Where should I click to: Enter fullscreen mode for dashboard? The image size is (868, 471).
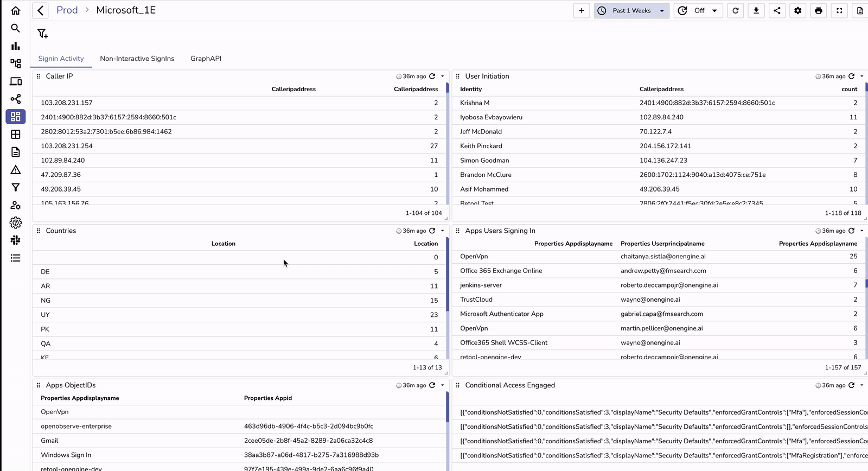click(839, 10)
